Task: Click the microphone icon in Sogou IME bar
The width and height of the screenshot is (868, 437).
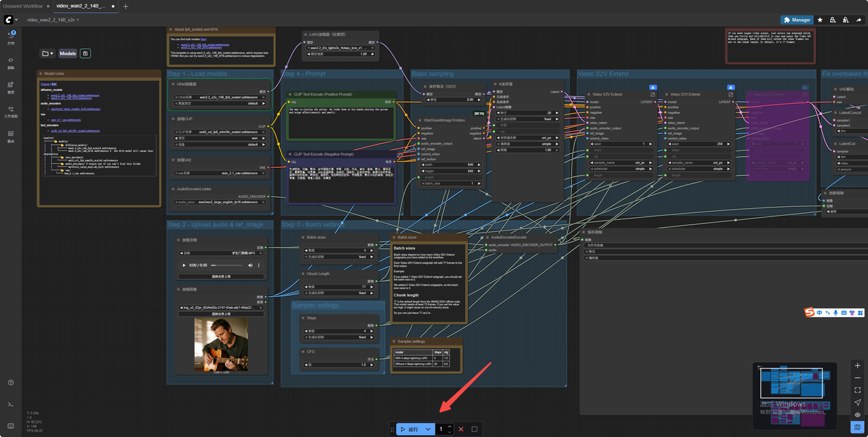Action: click(x=835, y=312)
